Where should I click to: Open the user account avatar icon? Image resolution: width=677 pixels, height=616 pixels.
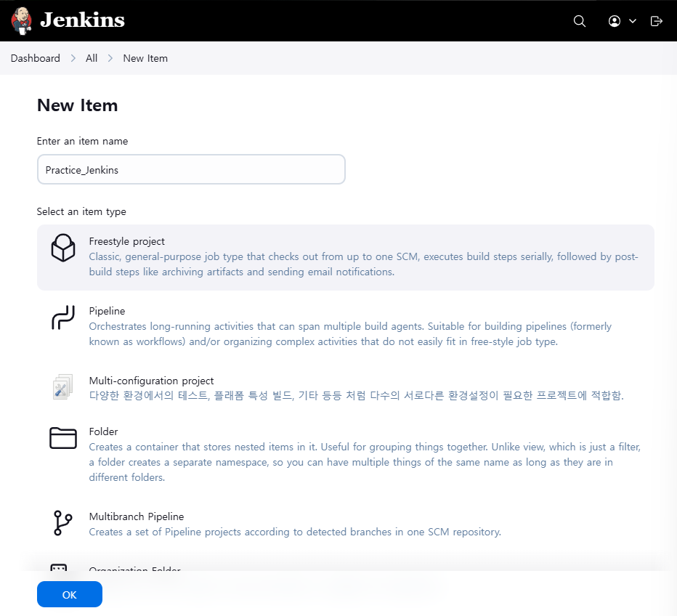[x=614, y=21]
